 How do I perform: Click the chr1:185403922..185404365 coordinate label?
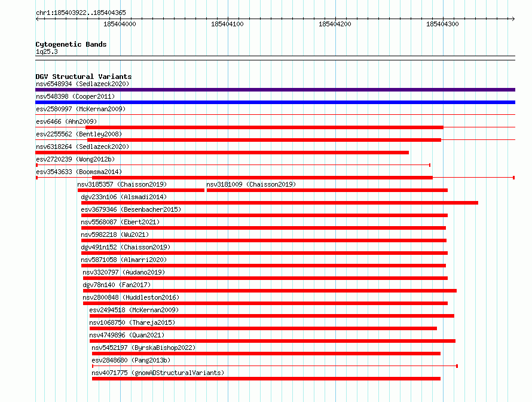click(81, 13)
